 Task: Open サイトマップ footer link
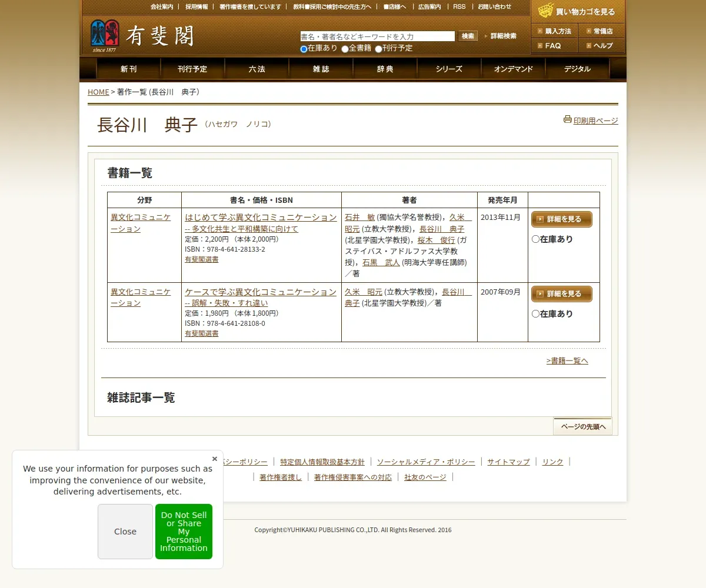(508, 462)
